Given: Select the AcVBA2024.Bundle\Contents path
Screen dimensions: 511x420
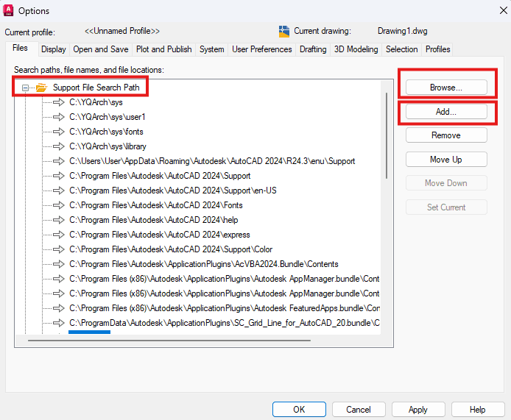Looking at the screenshot, I should [x=204, y=264].
